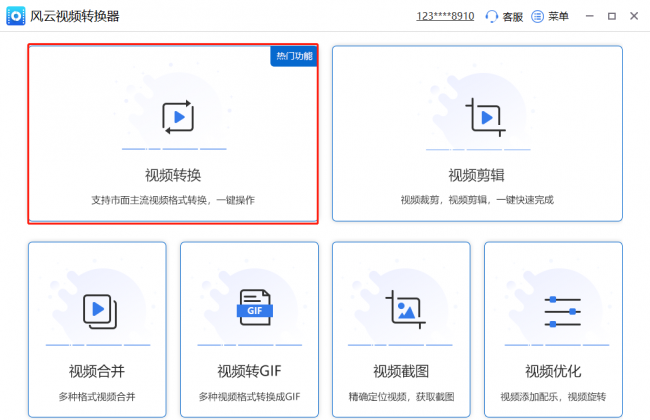Open the 视频优化 sliders icon
This screenshot has height=420, width=650.
[563, 311]
